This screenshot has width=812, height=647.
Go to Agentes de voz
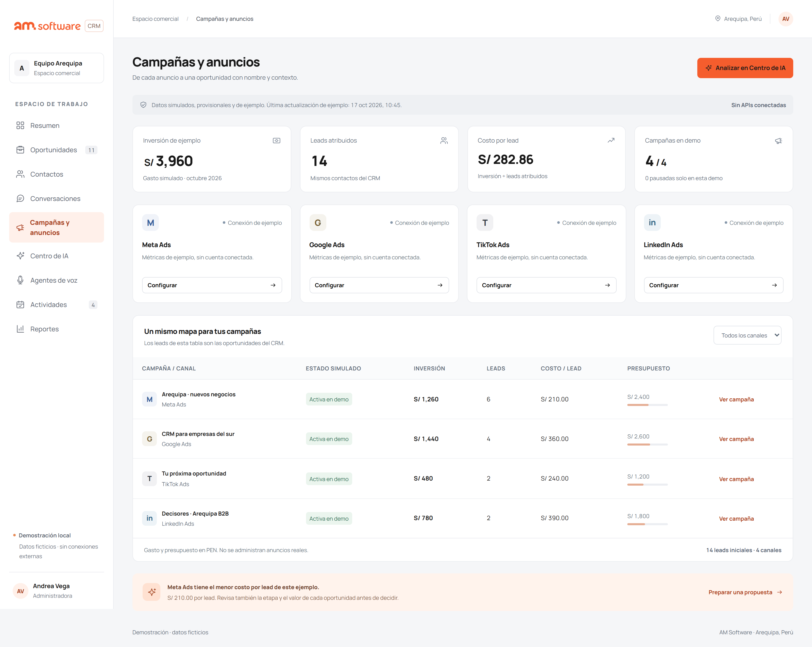[x=57, y=280]
